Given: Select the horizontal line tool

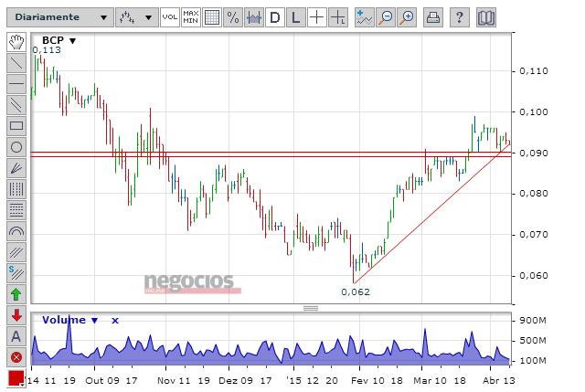Looking at the screenshot, I should [x=16, y=83].
